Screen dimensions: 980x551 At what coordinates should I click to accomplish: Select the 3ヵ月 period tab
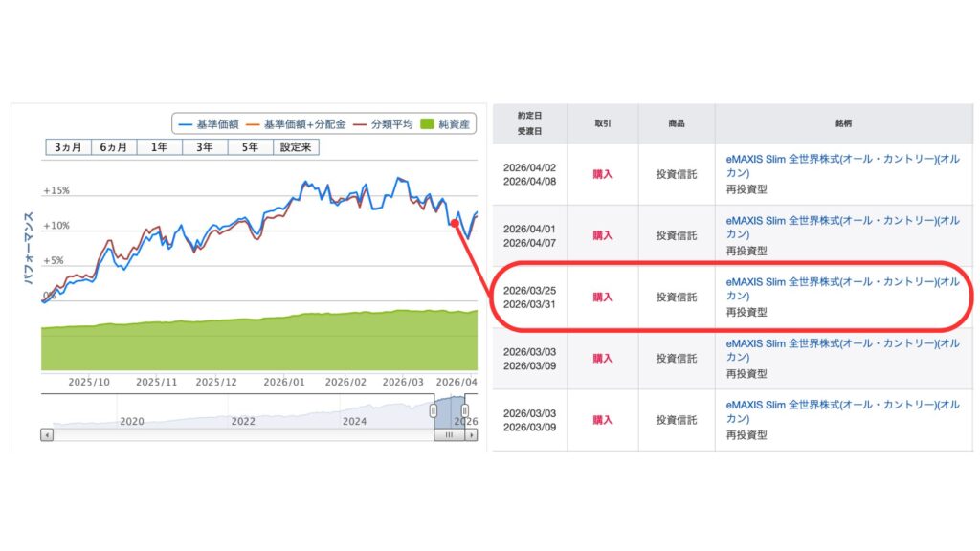point(68,147)
